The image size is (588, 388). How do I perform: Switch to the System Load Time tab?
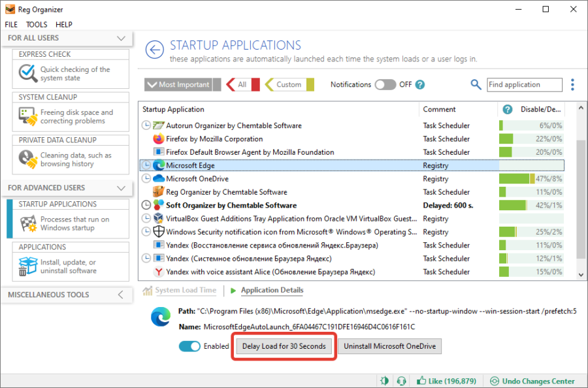pos(186,290)
